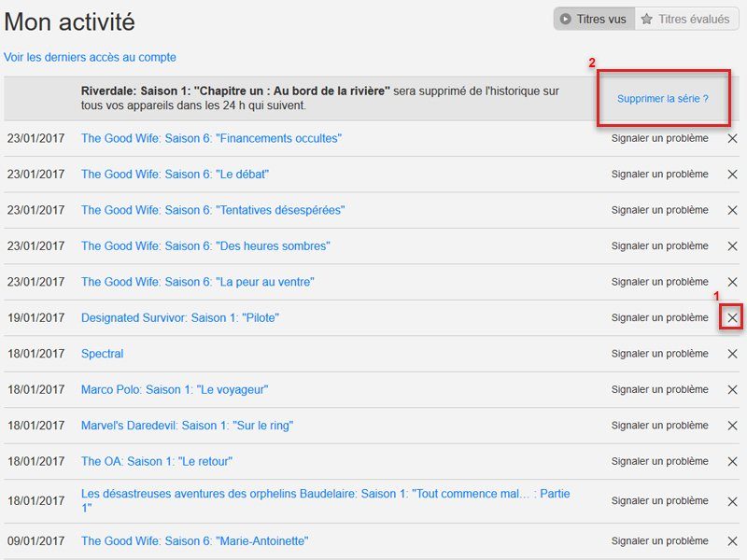Signaler un problème for "Des heures sombres"

point(660,246)
